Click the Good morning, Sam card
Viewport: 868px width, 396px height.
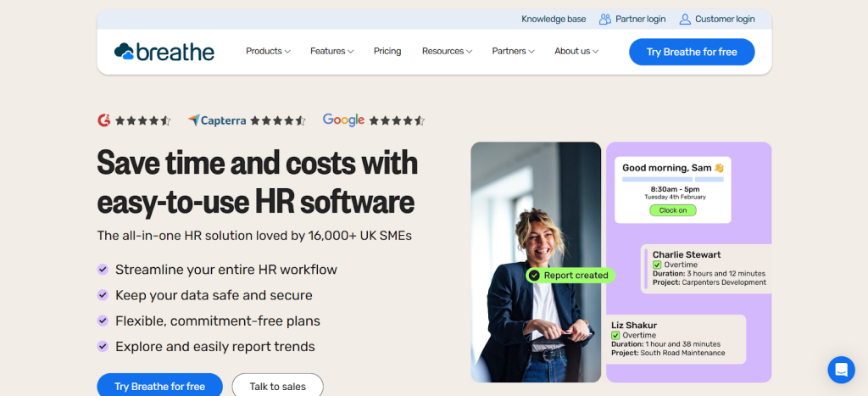click(x=673, y=189)
